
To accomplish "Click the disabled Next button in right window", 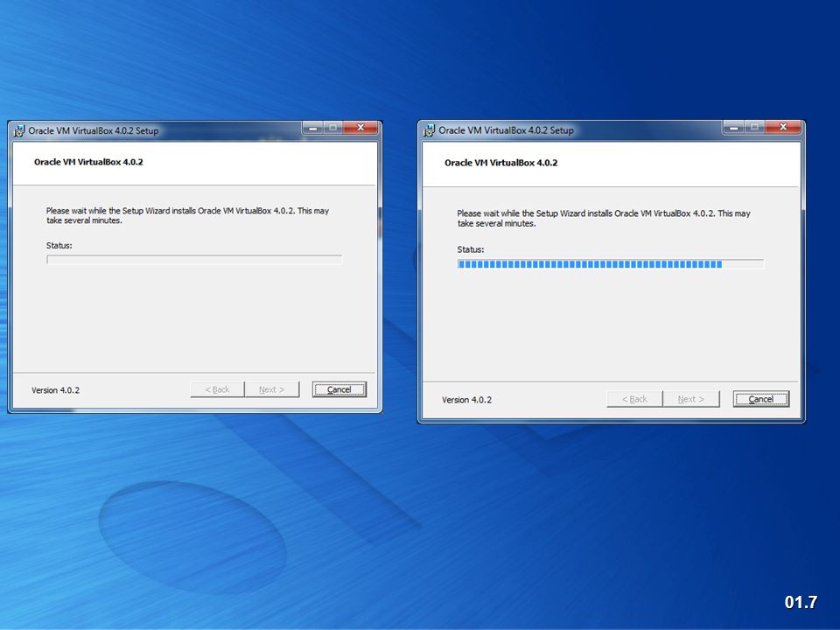I will pos(691,399).
